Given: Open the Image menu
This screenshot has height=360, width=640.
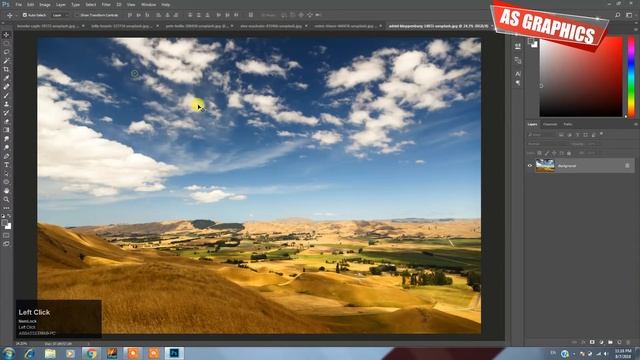Looking at the screenshot, I should point(45,4).
